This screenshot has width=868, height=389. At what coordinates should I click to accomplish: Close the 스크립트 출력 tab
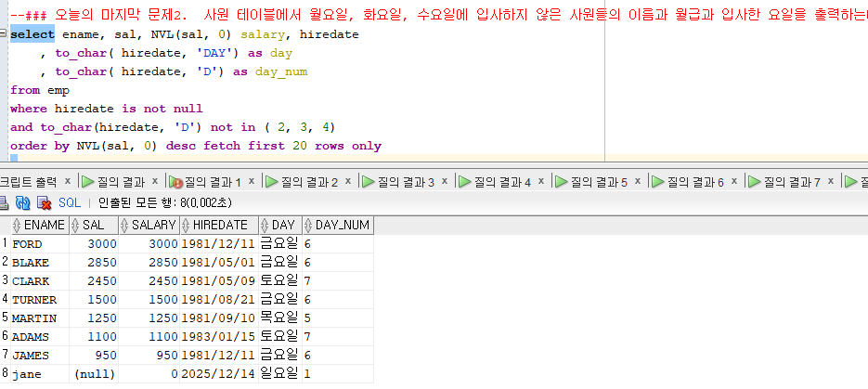pos(68,180)
